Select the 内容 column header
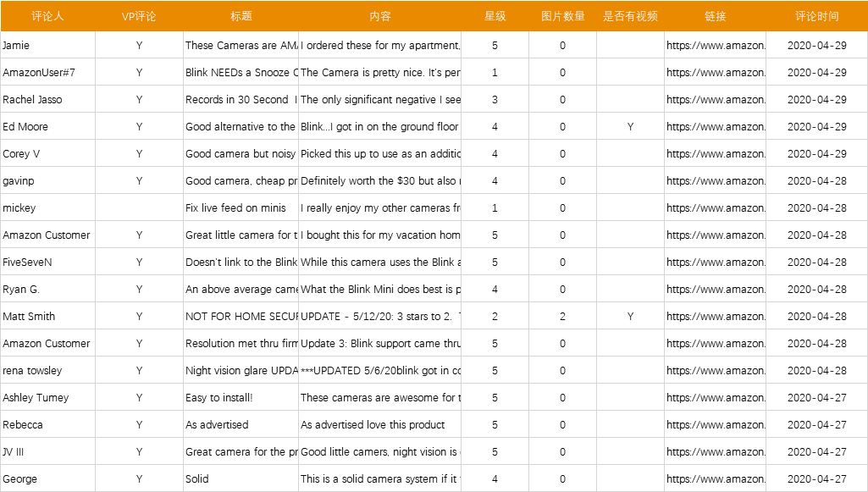This screenshot has height=492, width=868. pyautogui.click(x=379, y=16)
